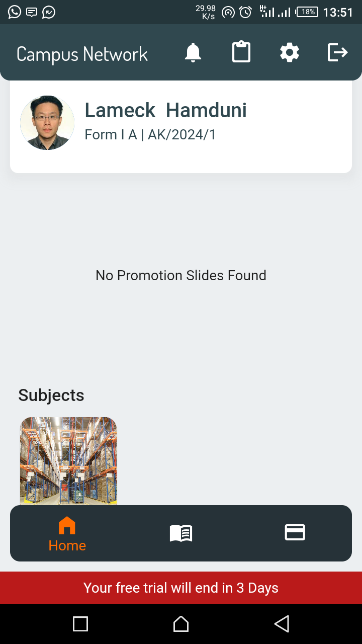This screenshot has width=362, height=644.
Task: Tap the orange Home house icon
Action: click(x=67, y=526)
